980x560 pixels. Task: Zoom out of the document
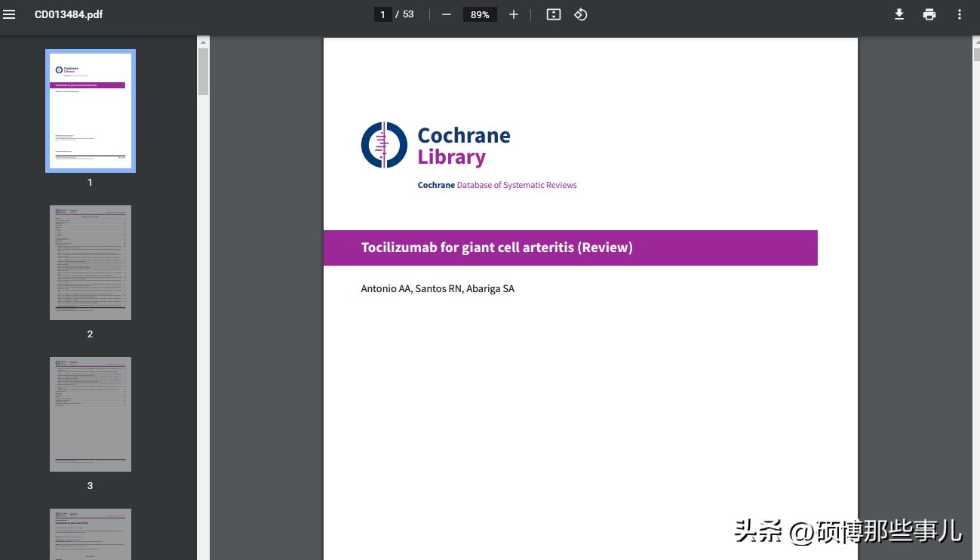[446, 14]
